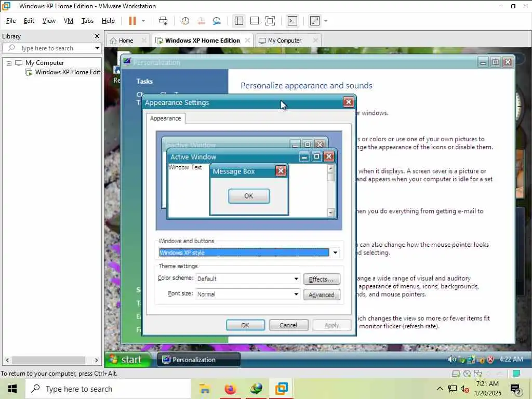
Task: Click Cancel in Appearance Settings
Action: [288, 325]
